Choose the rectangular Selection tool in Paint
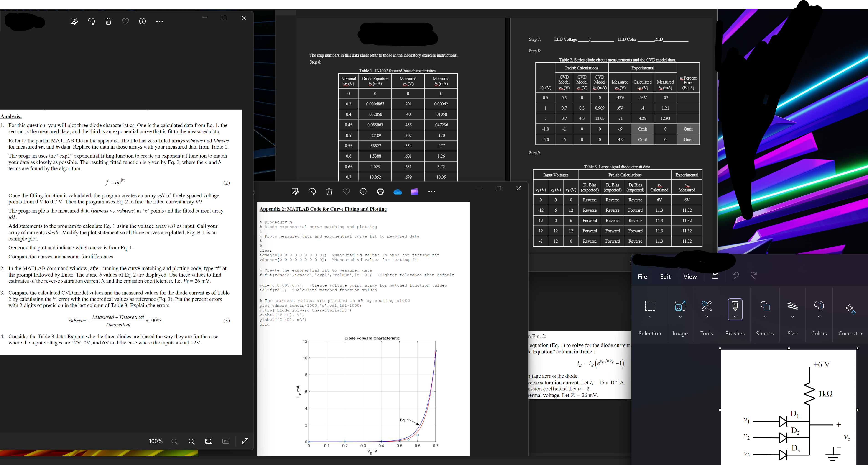This screenshot has height=465, width=868. click(650, 306)
